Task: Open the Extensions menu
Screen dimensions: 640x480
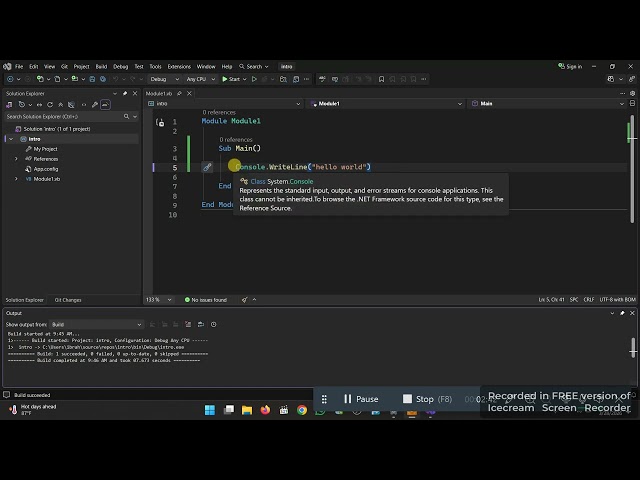Action: (x=179, y=67)
